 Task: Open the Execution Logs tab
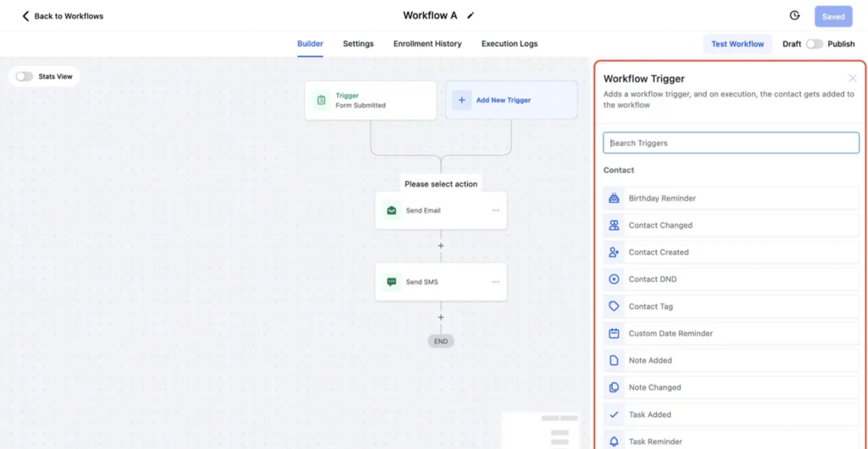(x=509, y=44)
